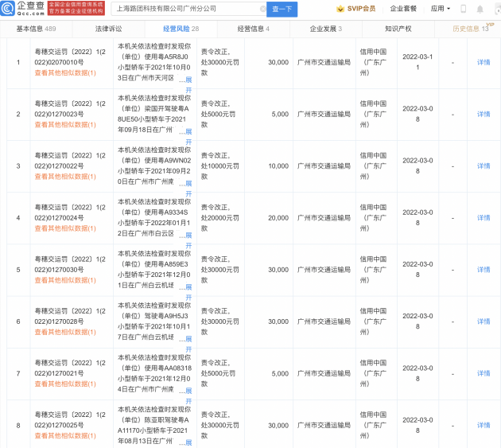Viewport: 501px width, 448px height.
Task: View similar data for penalty 01270028号
Action: (65, 332)
